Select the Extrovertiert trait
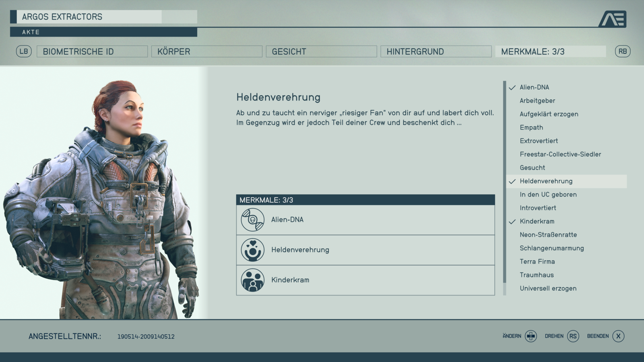 567,141
